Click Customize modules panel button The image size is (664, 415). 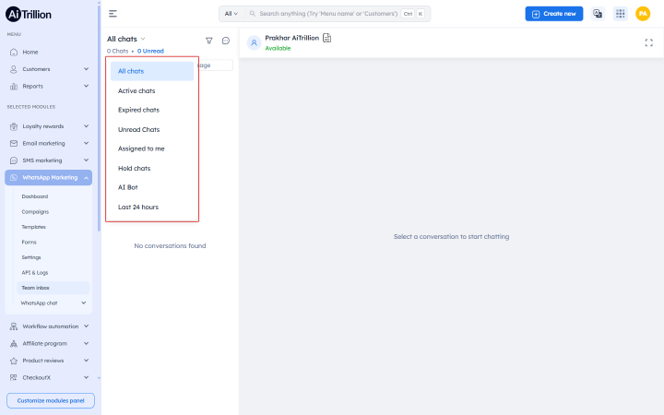coord(50,401)
